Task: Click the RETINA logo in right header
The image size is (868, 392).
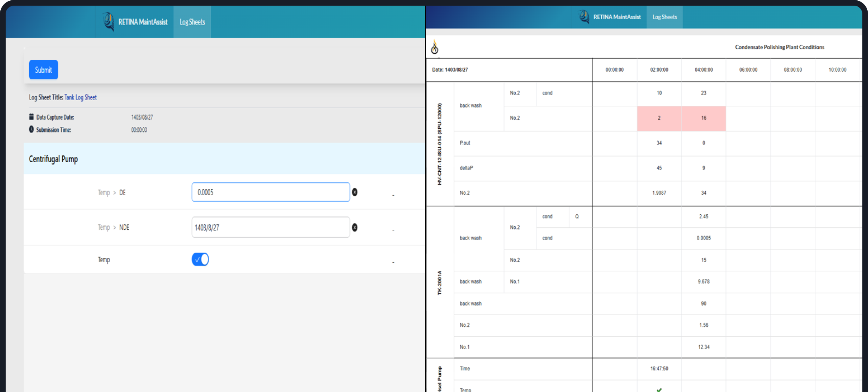Action: point(584,17)
